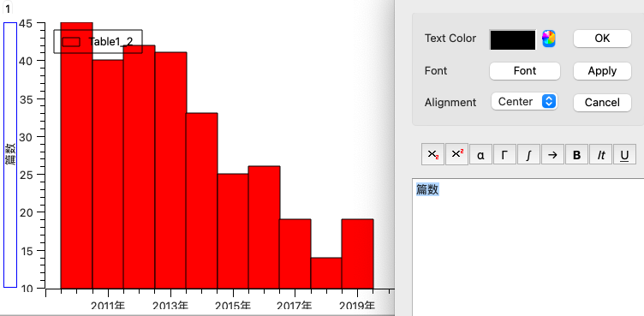Click the 45 tick label on Y axis
644x316 pixels.
click(26, 23)
